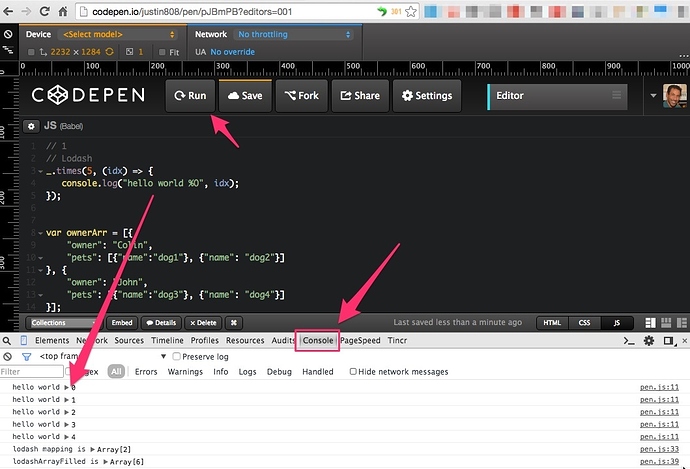
Task: Fork this pen
Action: click(301, 95)
